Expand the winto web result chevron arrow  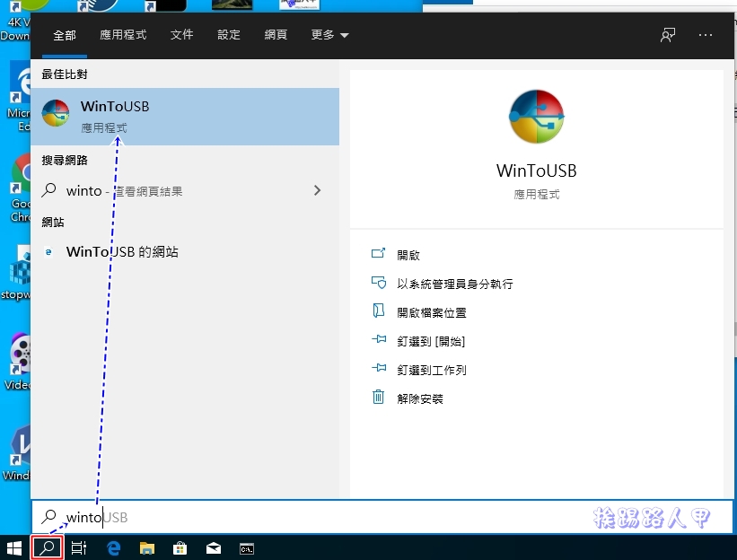[x=317, y=190]
